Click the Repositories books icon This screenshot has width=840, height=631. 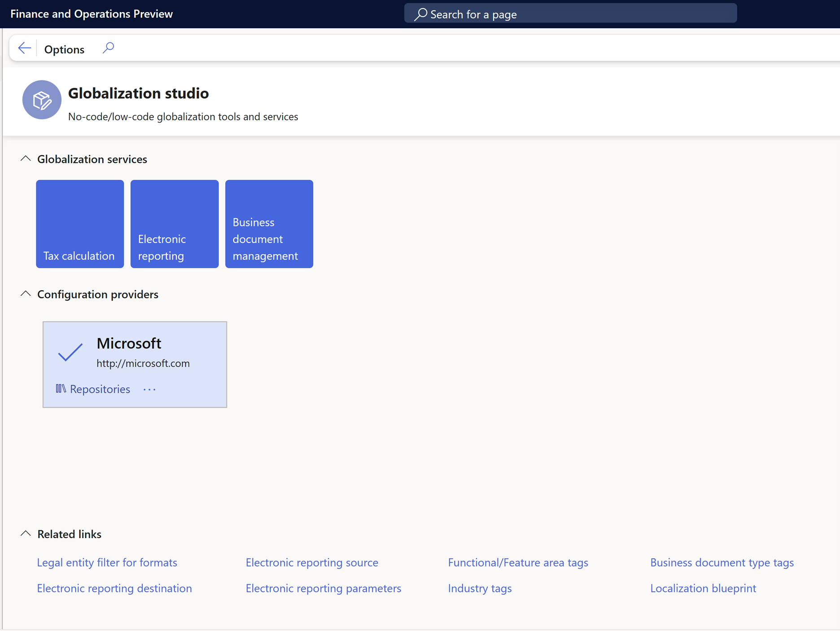coord(61,389)
